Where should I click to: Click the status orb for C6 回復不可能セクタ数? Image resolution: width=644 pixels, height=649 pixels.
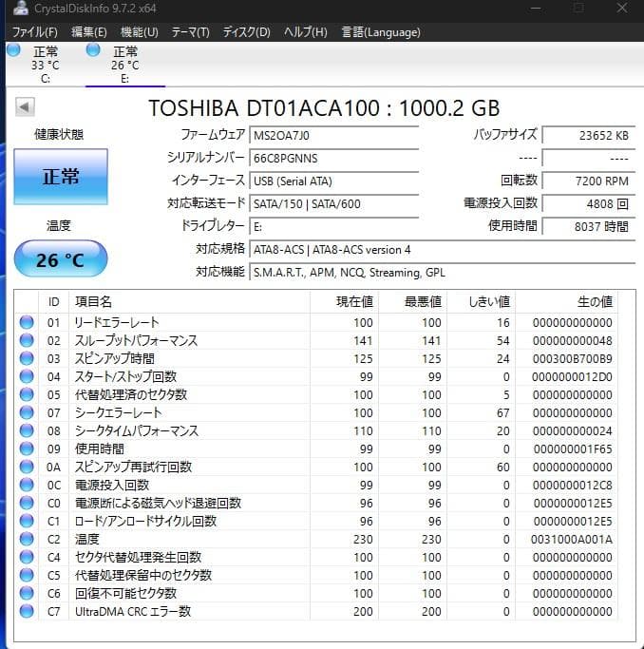[27, 593]
